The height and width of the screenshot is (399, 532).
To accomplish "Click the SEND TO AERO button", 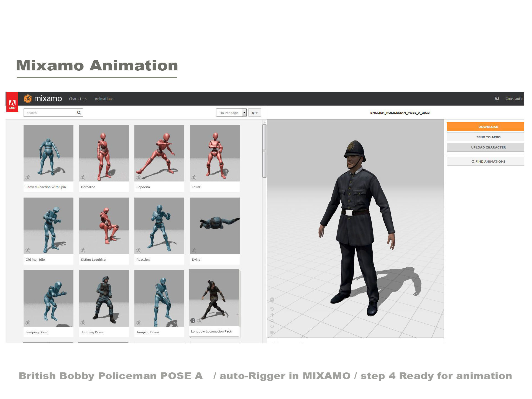I will click(x=485, y=137).
